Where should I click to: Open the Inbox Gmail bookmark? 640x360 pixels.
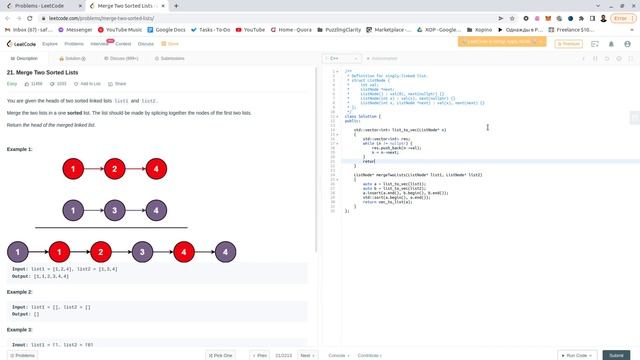click(x=29, y=30)
